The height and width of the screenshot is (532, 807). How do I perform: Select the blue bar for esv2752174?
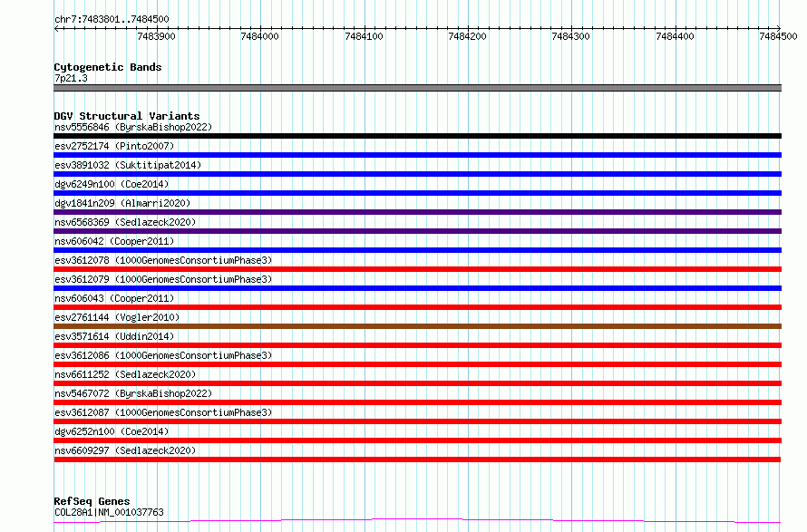417,155
